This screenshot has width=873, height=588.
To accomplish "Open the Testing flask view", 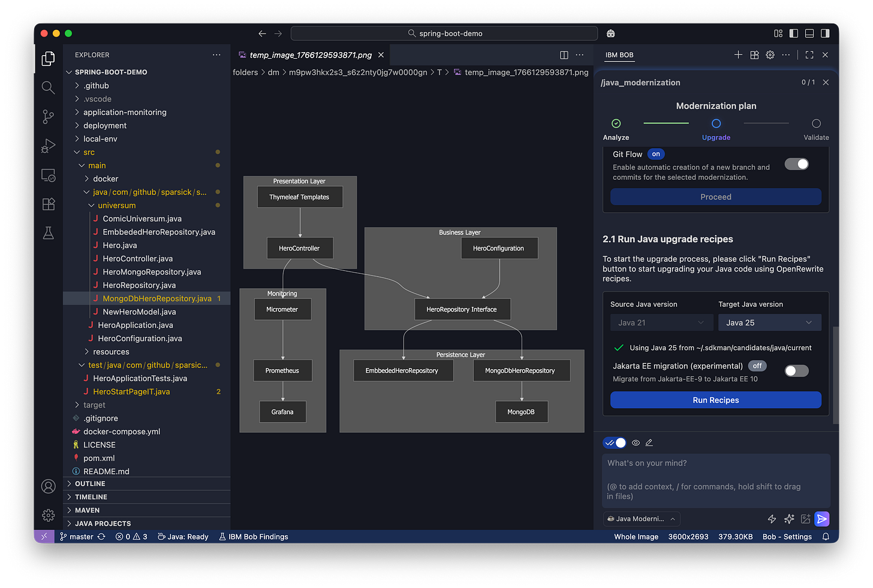I will click(x=49, y=233).
